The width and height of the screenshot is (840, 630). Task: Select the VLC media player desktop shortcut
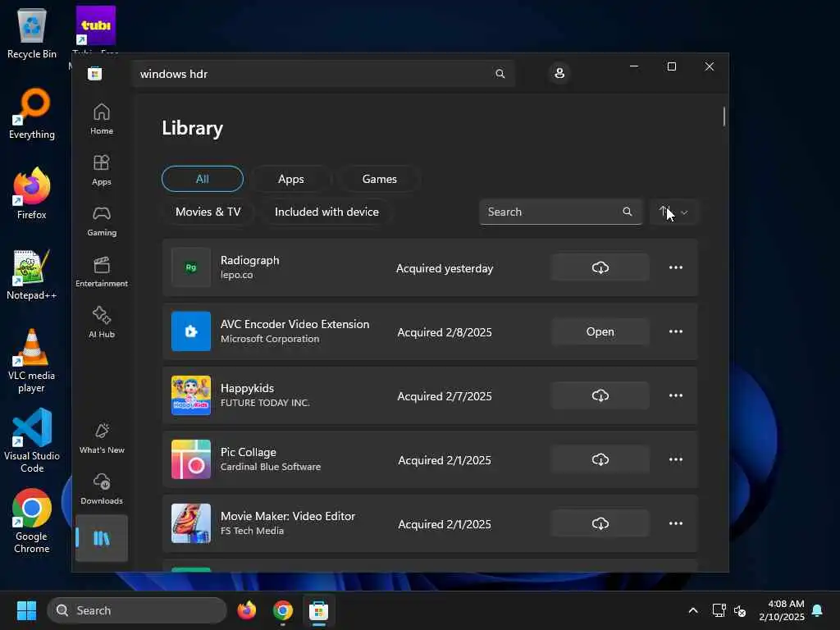coord(32,361)
